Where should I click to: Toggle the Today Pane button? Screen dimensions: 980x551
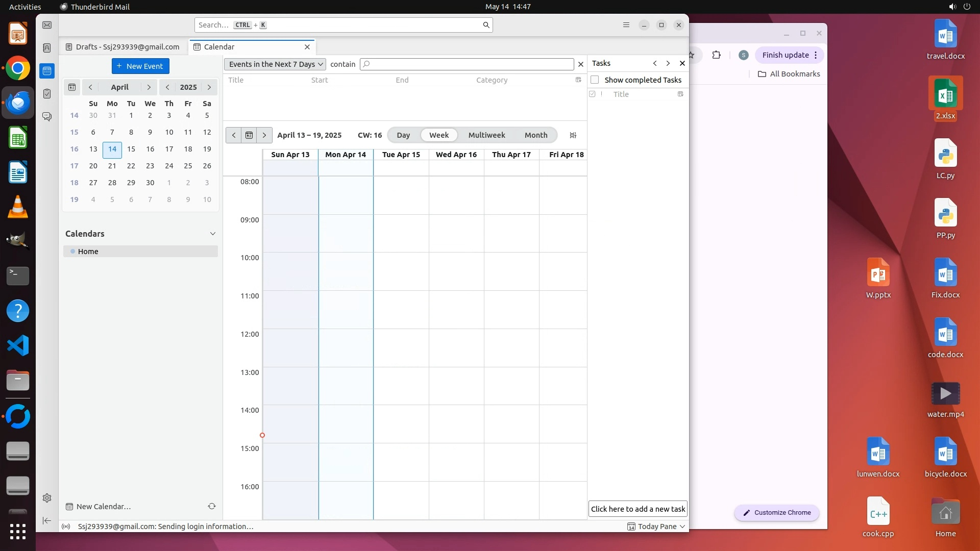tap(652, 527)
